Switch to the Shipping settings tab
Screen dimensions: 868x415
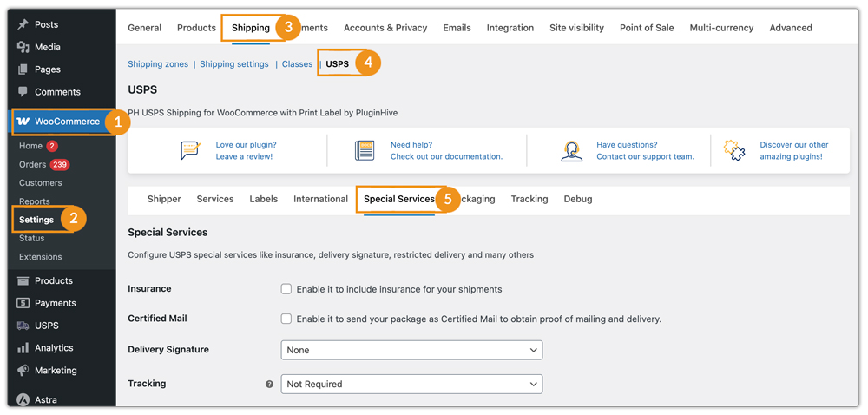point(251,28)
